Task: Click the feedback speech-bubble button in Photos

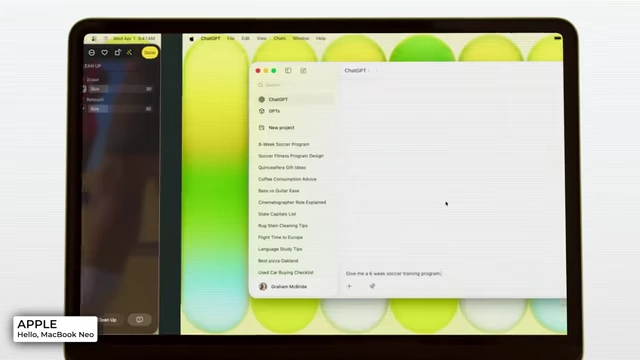Action: click(x=139, y=320)
